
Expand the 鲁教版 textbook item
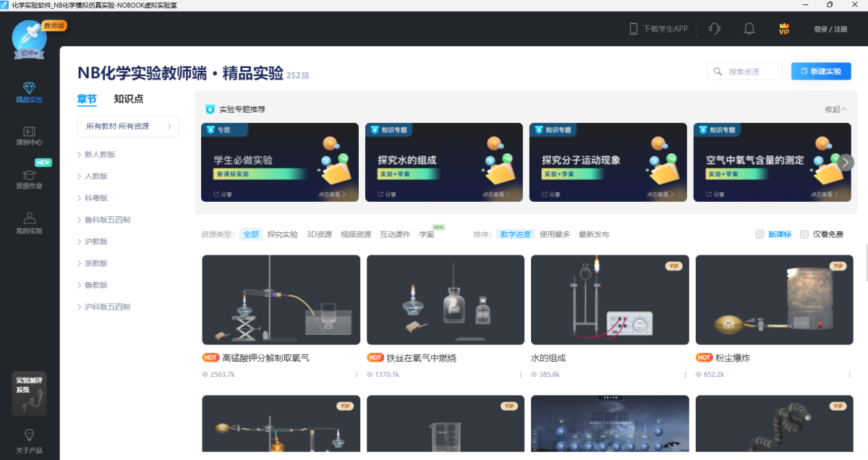93,285
